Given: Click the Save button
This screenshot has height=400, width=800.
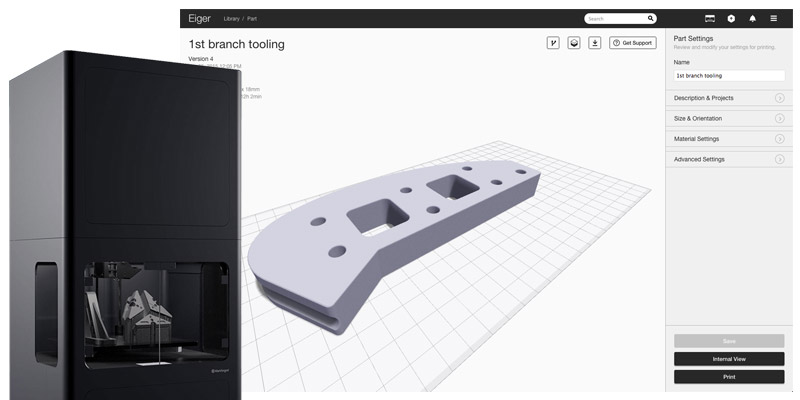Looking at the screenshot, I should [728, 341].
